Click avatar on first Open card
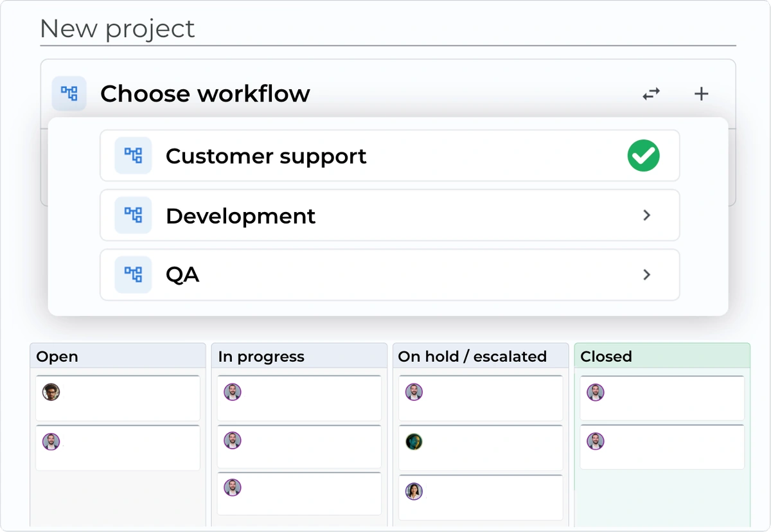The height and width of the screenshot is (532, 771). point(51,392)
